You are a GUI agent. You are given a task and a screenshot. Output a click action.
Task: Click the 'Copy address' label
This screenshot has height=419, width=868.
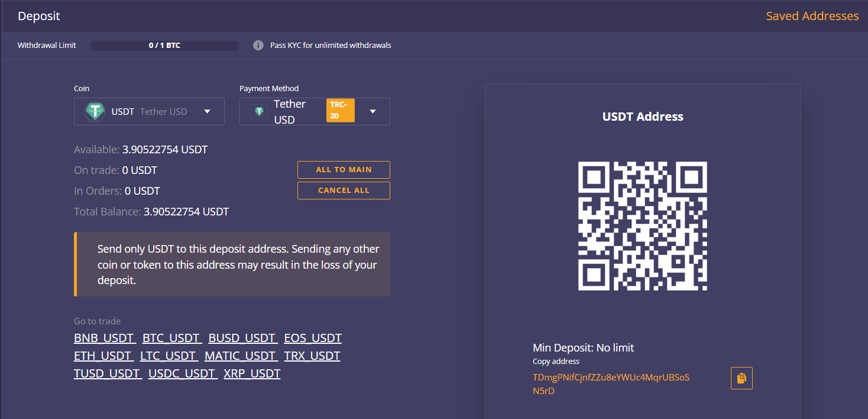click(556, 361)
